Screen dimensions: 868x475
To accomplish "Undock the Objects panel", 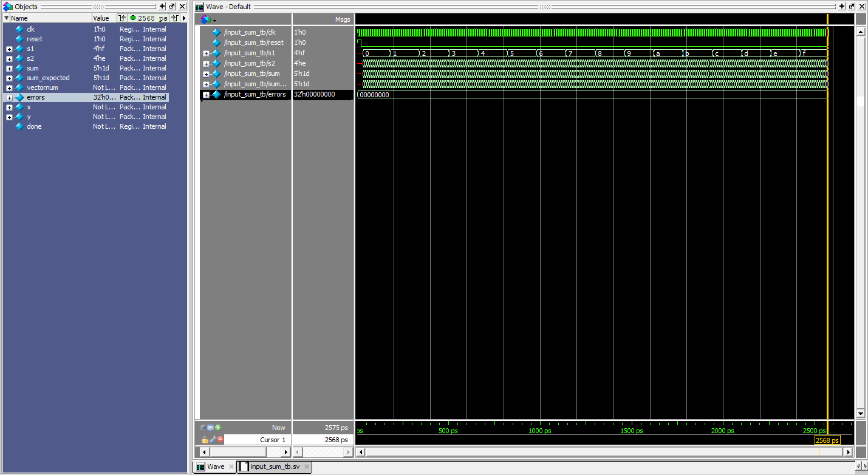I will click(172, 7).
